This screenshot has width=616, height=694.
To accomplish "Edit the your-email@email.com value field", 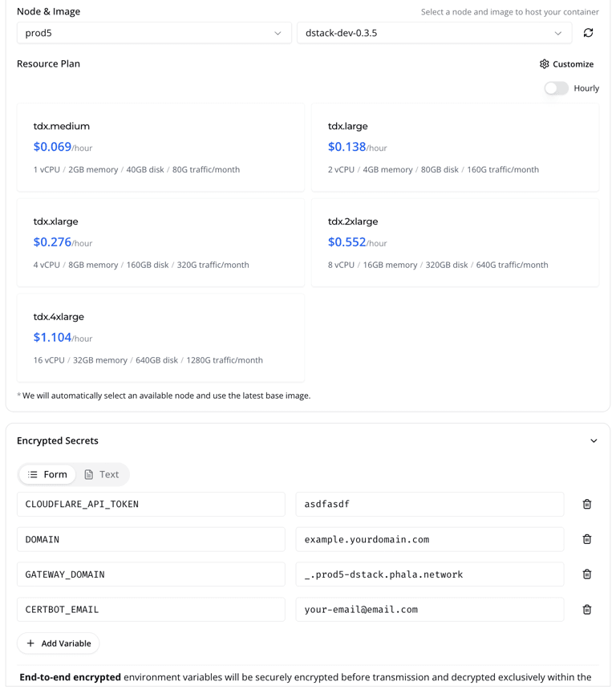I will [429, 610].
